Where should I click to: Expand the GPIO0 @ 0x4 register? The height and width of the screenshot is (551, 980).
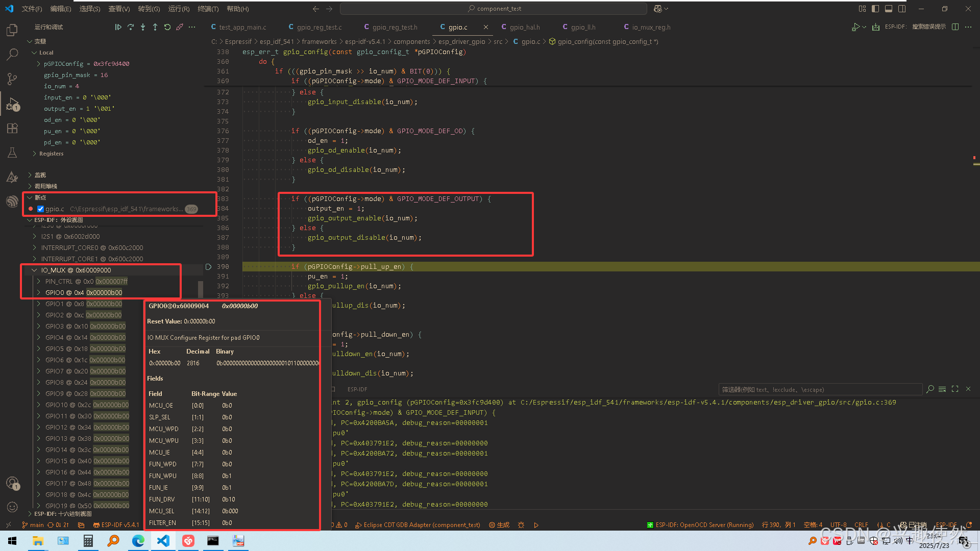click(38, 293)
